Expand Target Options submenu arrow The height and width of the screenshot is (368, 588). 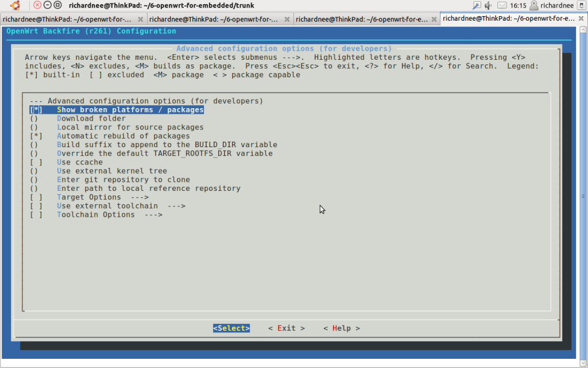pyautogui.click(x=140, y=197)
